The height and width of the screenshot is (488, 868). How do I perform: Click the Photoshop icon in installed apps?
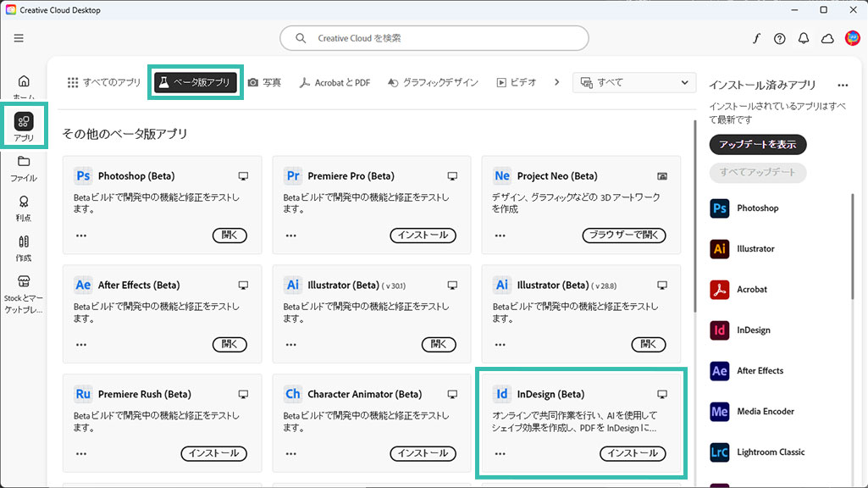coord(720,208)
